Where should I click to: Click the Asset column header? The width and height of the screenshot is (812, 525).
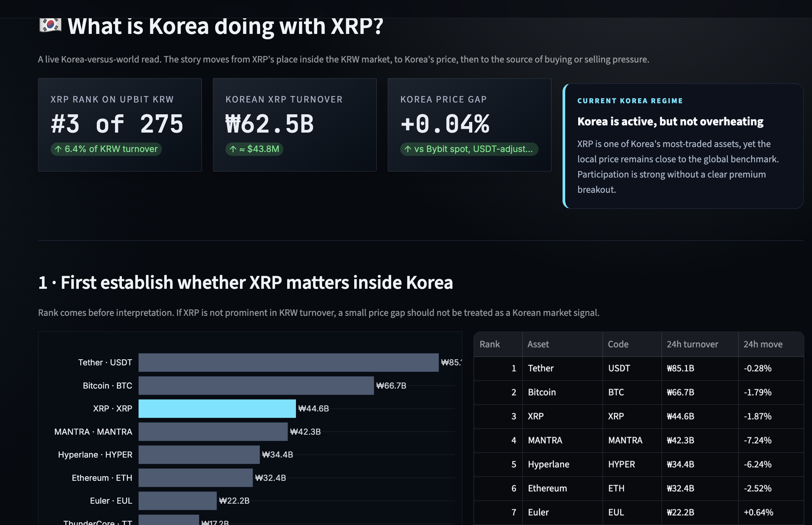[x=563, y=344]
